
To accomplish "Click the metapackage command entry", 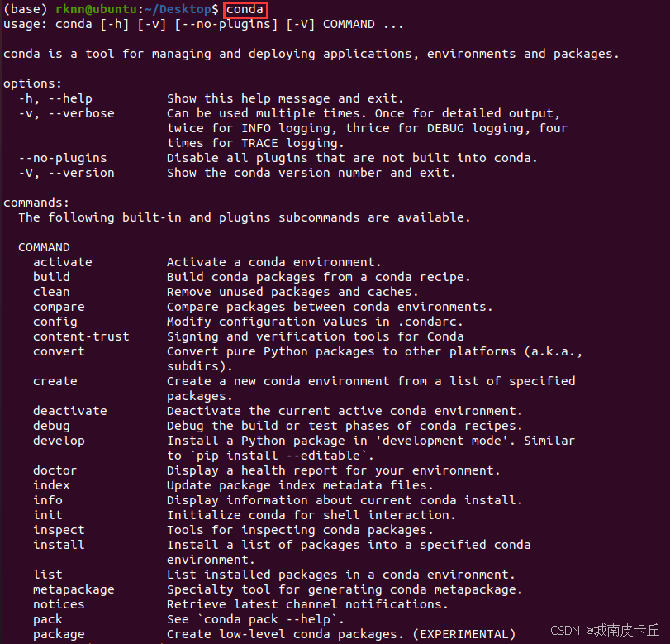I will (74, 589).
